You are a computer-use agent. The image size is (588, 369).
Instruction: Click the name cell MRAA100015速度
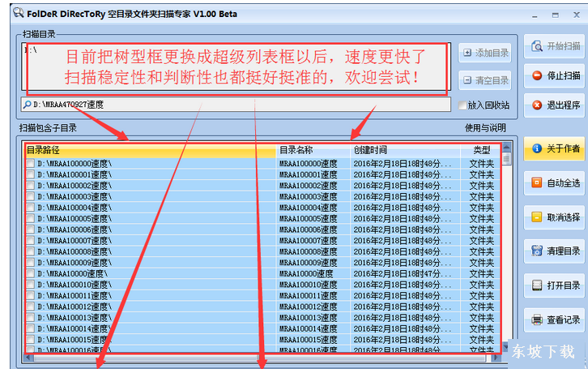(x=309, y=339)
